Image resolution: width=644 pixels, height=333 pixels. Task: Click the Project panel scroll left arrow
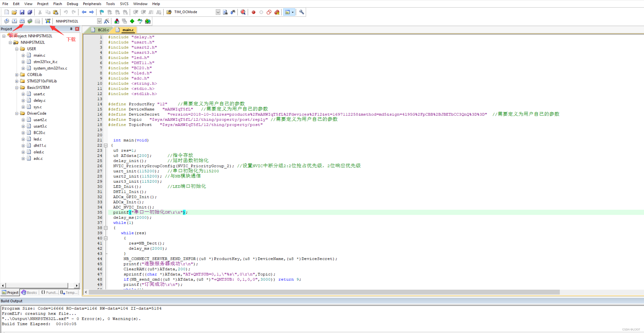coord(3,286)
